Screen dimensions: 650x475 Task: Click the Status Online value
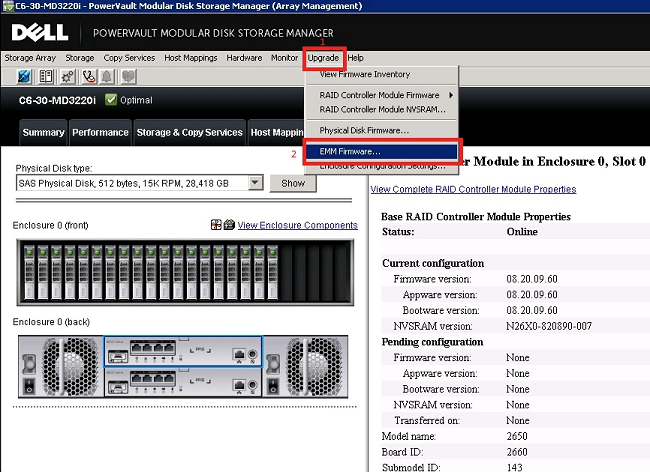[x=522, y=232]
